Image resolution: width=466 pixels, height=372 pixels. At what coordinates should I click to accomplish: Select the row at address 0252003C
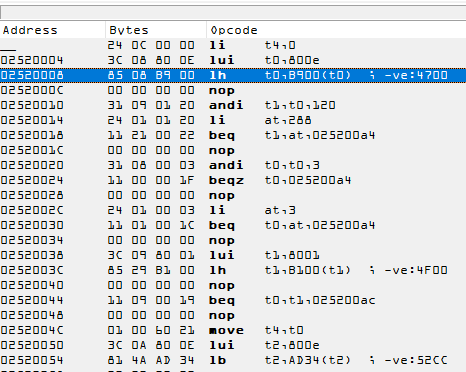tap(233, 270)
